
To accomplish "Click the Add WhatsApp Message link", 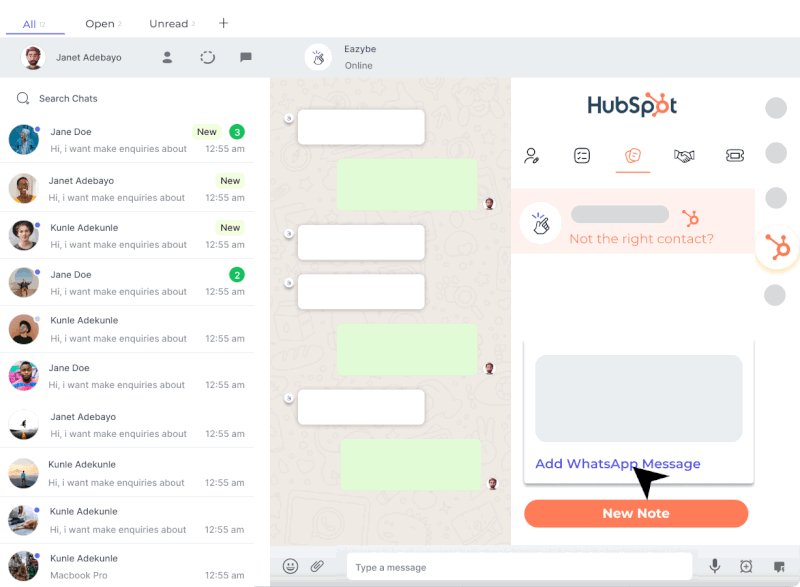I will [x=618, y=463].
